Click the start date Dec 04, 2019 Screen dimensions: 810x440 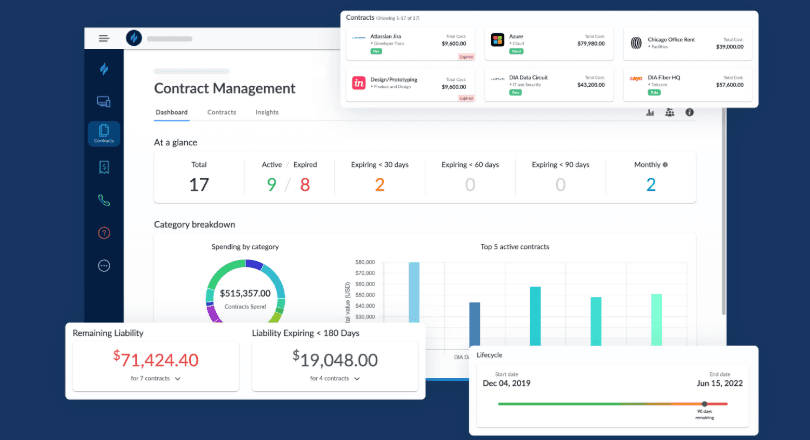coord(506,383)
